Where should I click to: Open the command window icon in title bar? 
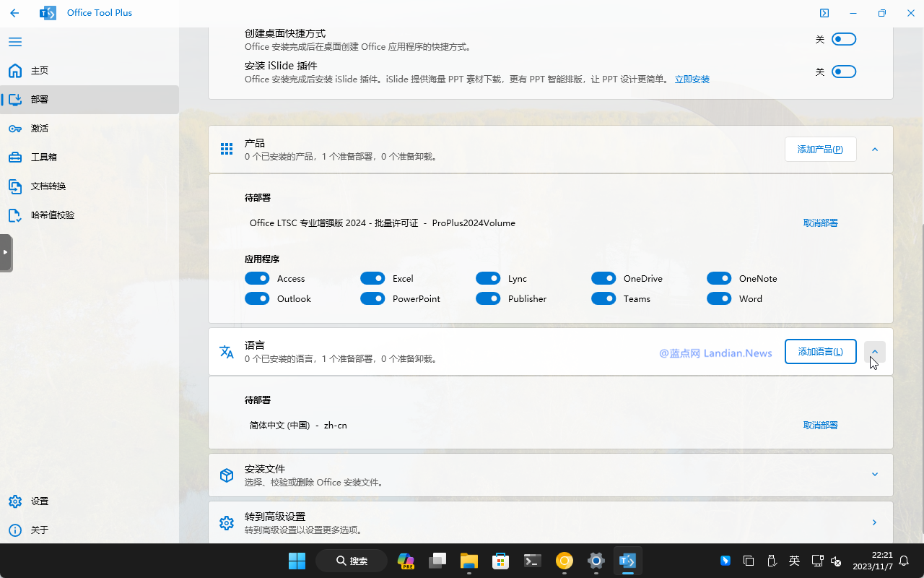pyautogui.click(x=824, y=13)
